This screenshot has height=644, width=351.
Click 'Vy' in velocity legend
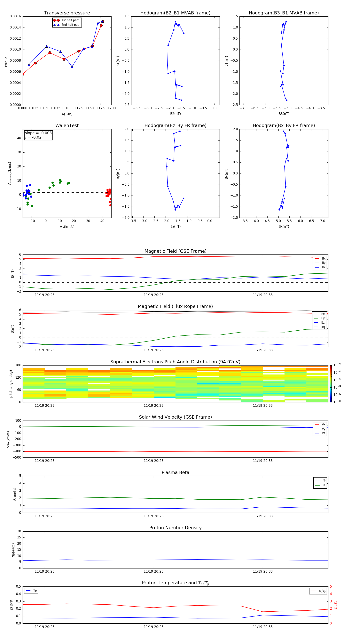click(324, 429)
